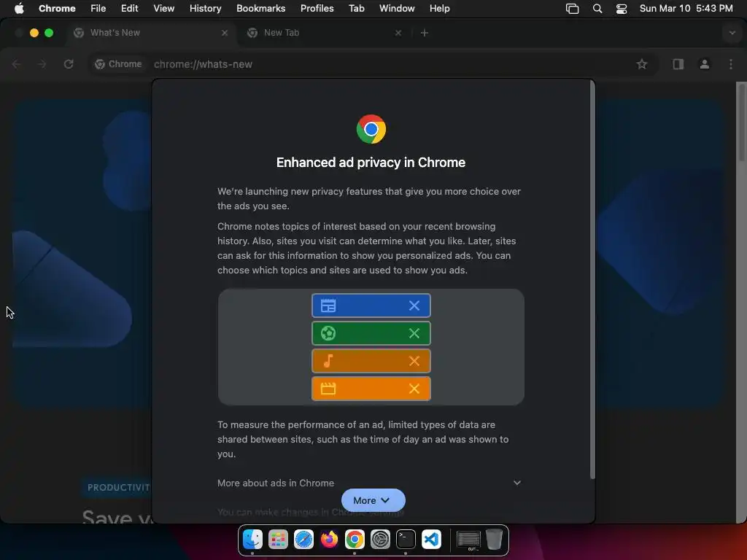Open the File menu
Viewport: 747px width, 560px height.
point(98,8)
